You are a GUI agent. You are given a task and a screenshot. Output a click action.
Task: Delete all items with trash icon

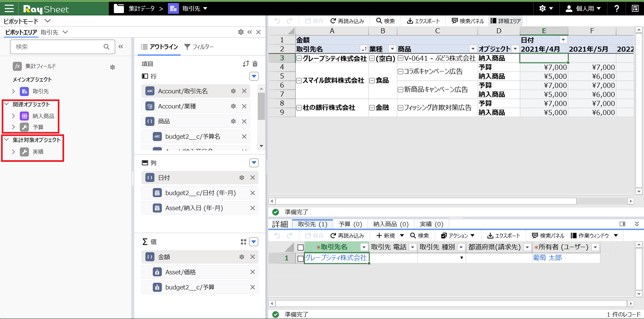coord(255,64)
